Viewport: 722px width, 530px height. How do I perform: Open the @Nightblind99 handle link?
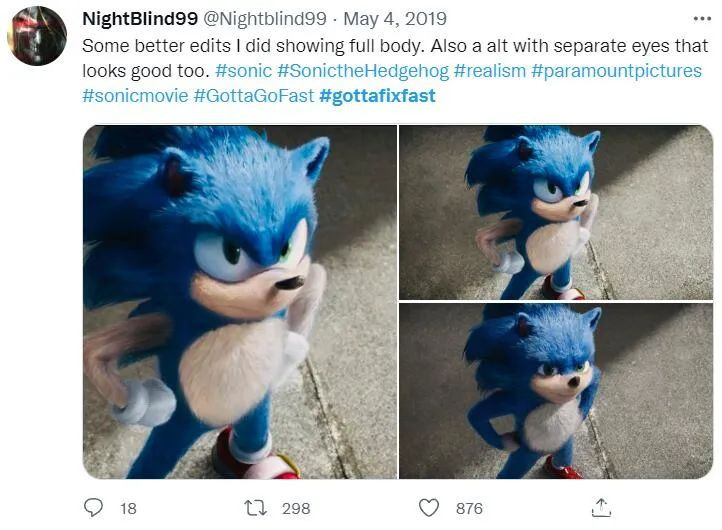(267, 20)
